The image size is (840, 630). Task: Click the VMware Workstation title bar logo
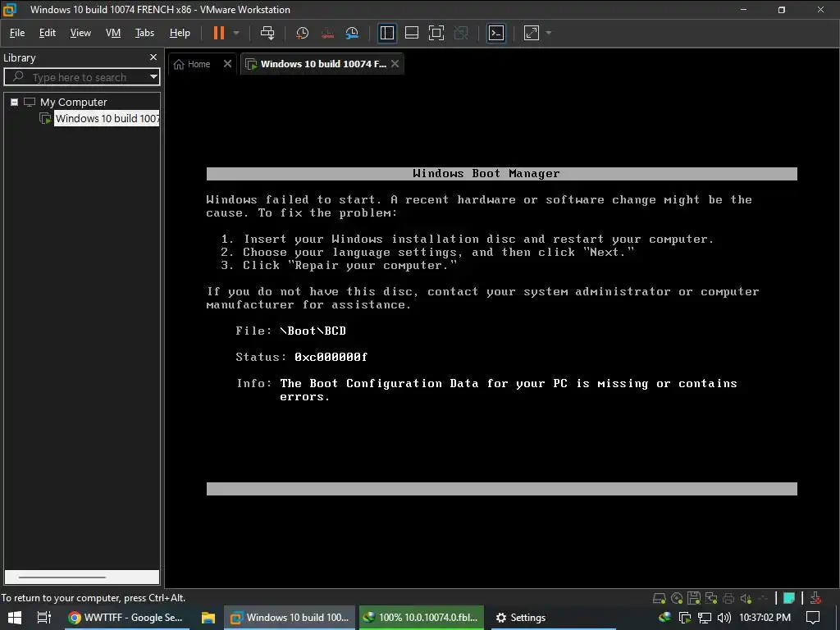click(10, 10)
